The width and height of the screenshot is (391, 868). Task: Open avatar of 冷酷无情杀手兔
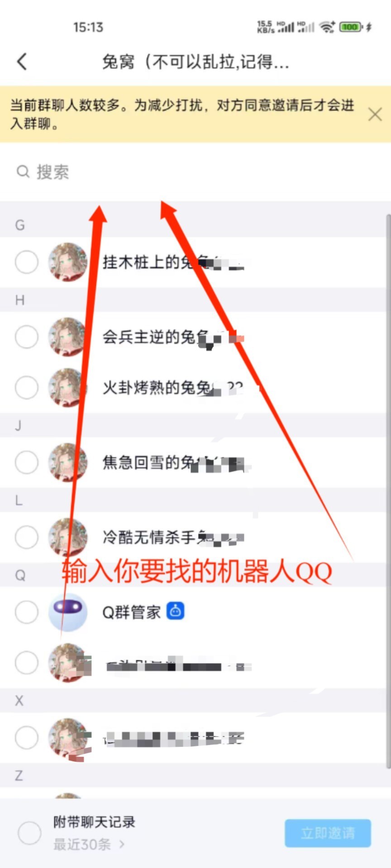68,538
